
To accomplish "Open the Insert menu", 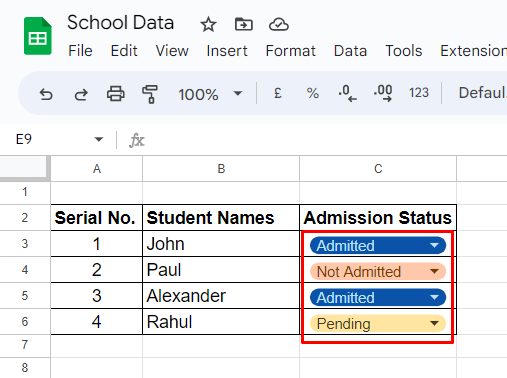I will (x=227, y=51).
